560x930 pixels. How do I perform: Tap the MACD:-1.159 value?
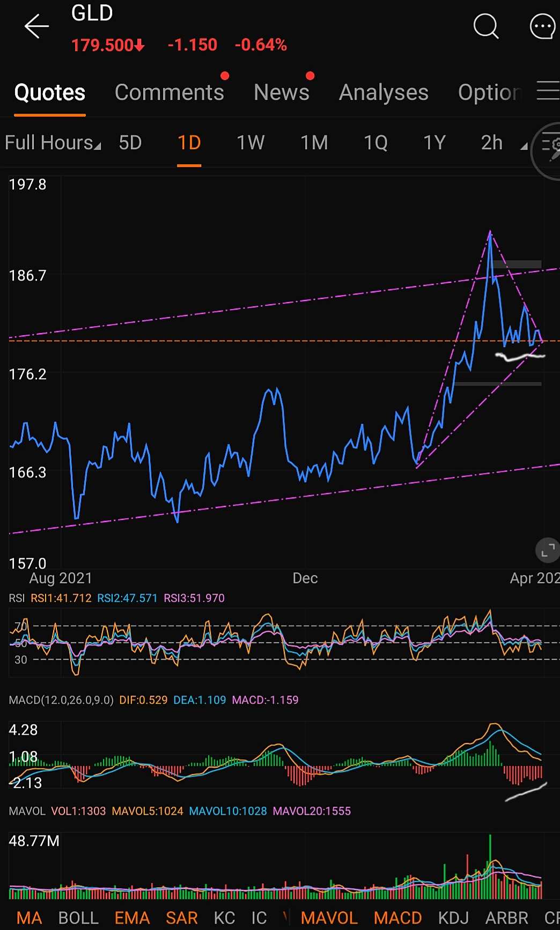click(x=265, y=700)
